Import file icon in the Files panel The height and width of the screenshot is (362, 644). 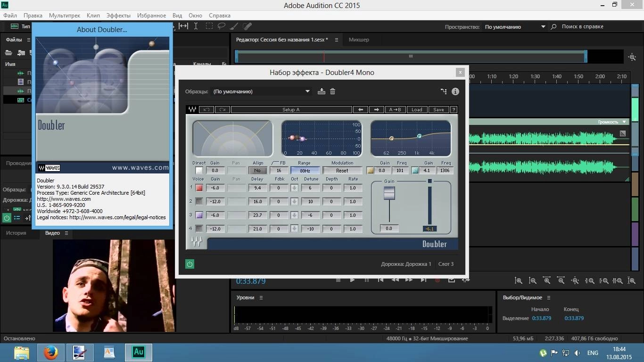pyautogui.click(x=21, y=52)
